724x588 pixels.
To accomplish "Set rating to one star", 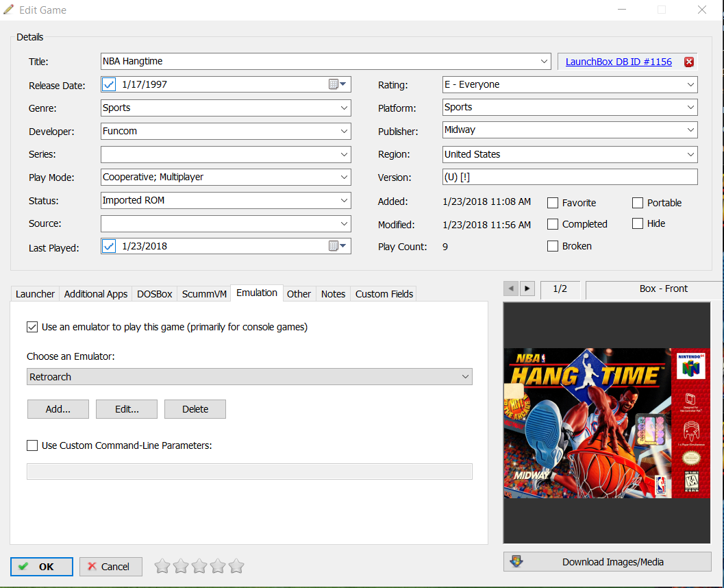I will 162,566.
